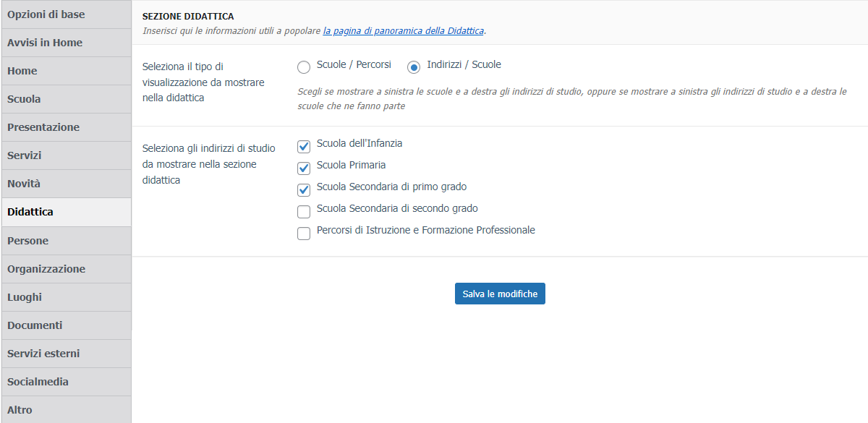This screenshot has height=423, width=868.
Task: Enable Percorsi di Istruzione e Formazione Professionale
Action: click(304, 234)
